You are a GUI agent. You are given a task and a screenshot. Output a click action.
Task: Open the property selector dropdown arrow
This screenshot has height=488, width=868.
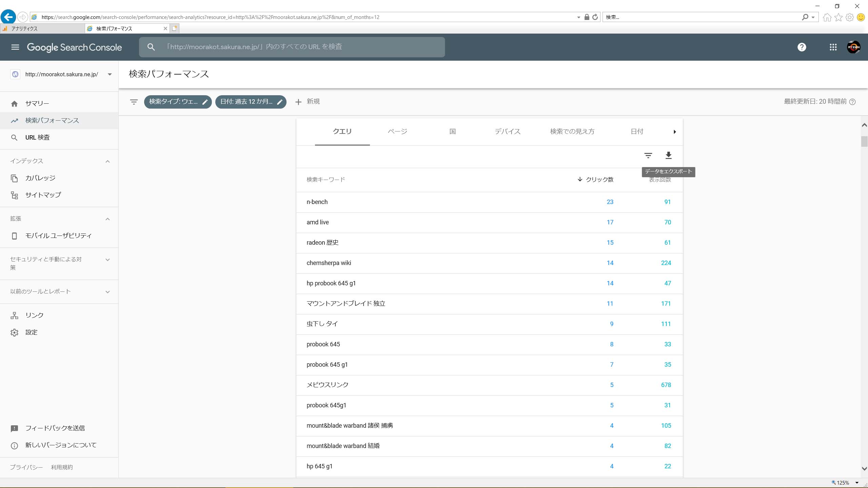click(x=110, y=75)
